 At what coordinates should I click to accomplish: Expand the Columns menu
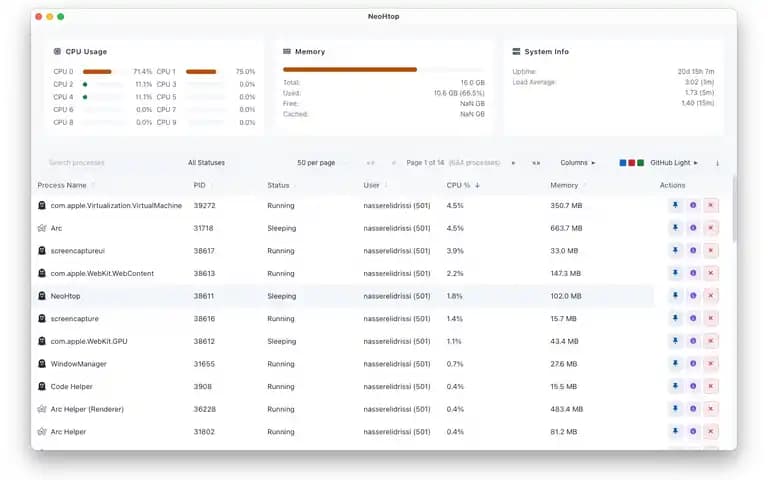(x=578, y=163)
